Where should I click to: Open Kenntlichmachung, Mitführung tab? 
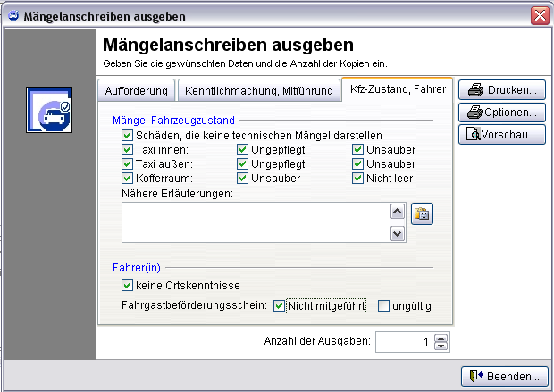point(258,90)
